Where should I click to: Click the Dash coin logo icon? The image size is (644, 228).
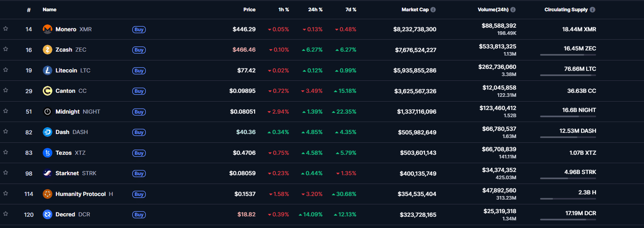tap(47, 132)
